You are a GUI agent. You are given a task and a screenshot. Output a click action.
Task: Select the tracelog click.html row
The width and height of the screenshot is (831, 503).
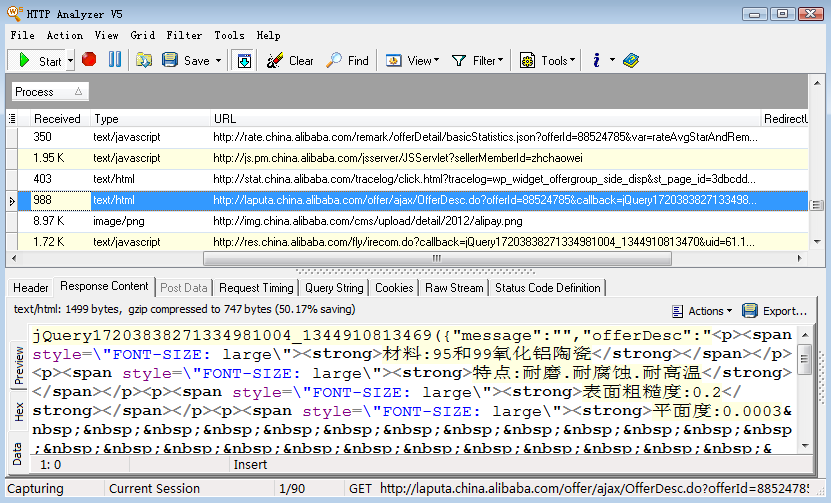[412, 179]
